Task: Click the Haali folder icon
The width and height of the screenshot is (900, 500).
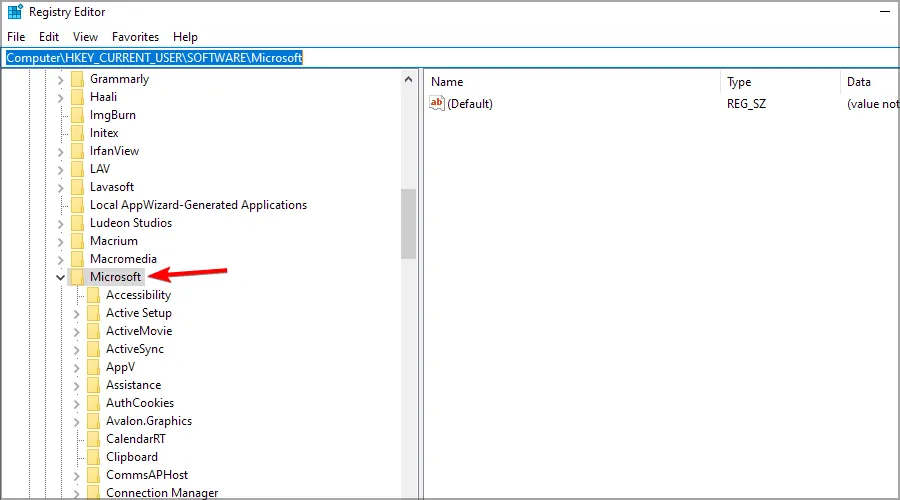Action: point(77,97)
